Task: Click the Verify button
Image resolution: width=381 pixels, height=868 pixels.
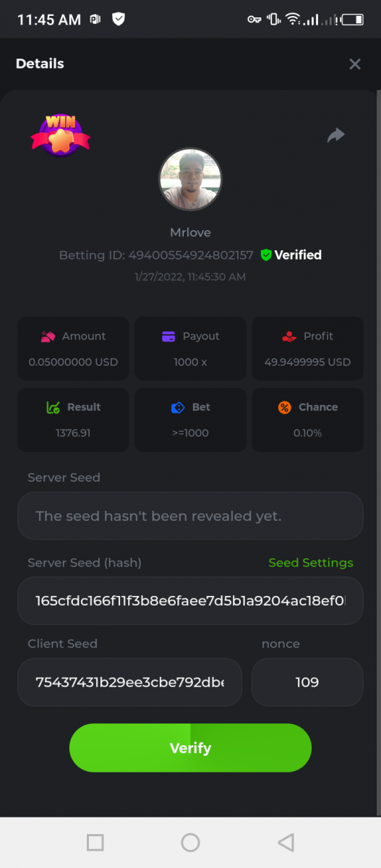Action: [190, 748]
